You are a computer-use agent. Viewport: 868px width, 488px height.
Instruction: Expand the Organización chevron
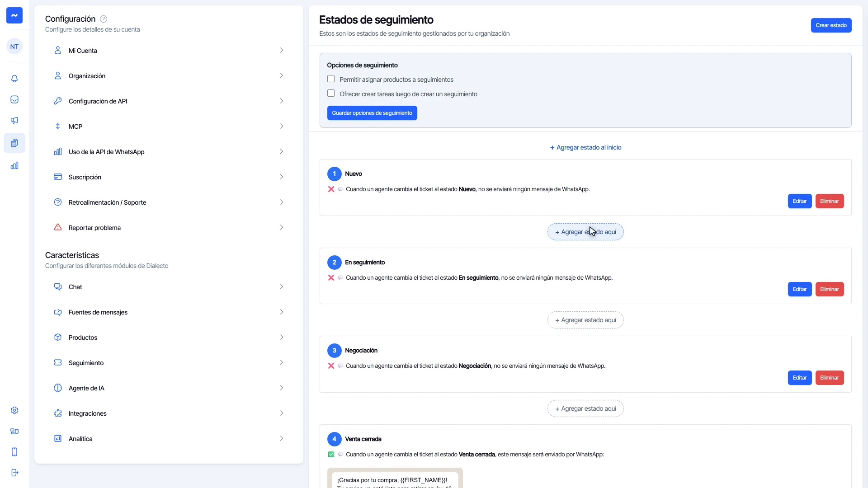coord(281,75)
